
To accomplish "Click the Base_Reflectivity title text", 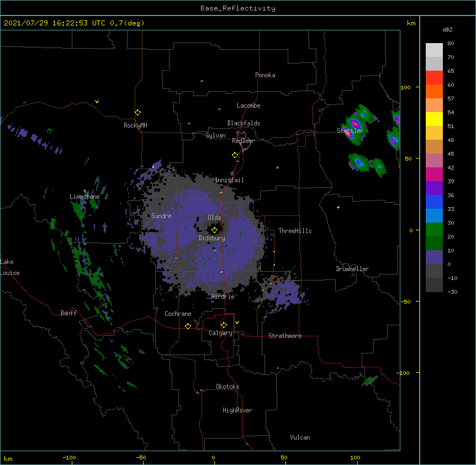I will tap(238, 8).
